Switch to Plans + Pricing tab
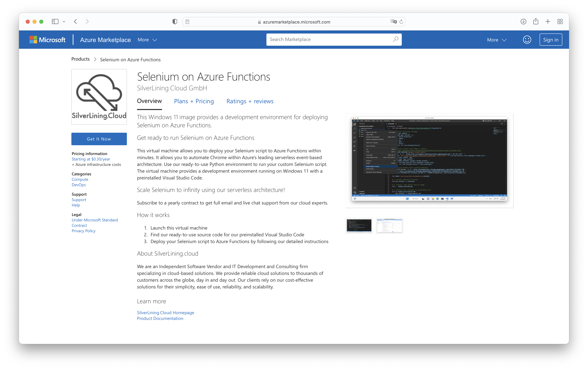 coord(194,101)
